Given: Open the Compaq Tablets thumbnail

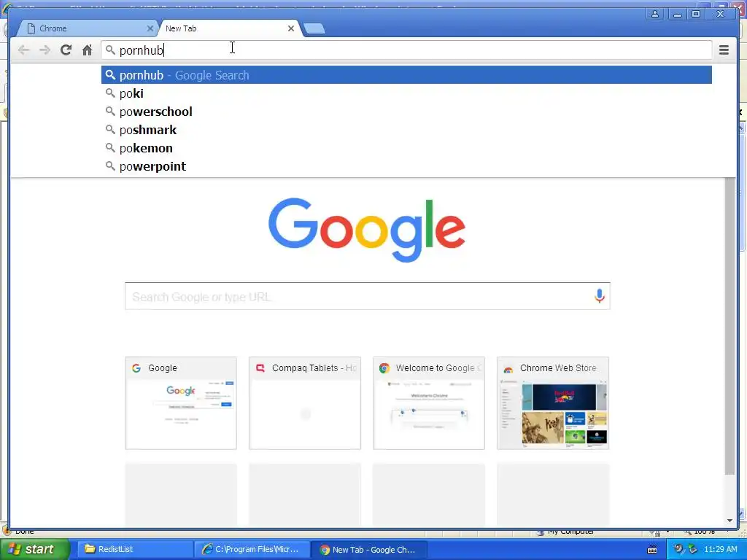Looking at the screenshot, I should (305, 402).
